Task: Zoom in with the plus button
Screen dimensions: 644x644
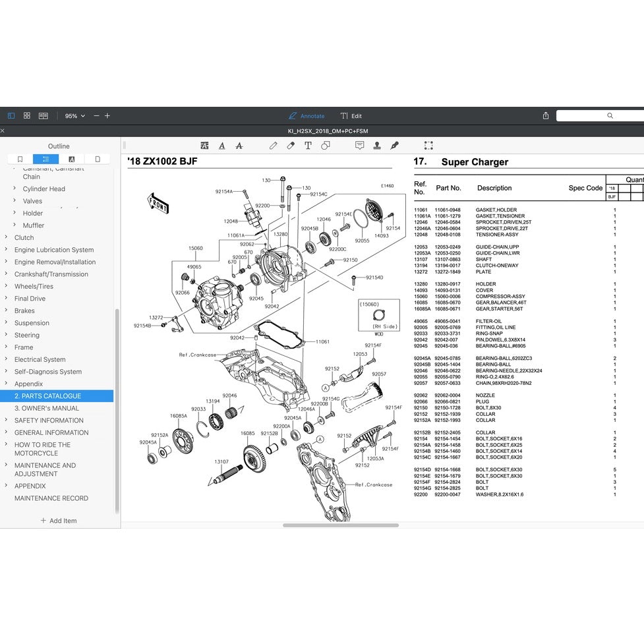Action: click(107, 115)
